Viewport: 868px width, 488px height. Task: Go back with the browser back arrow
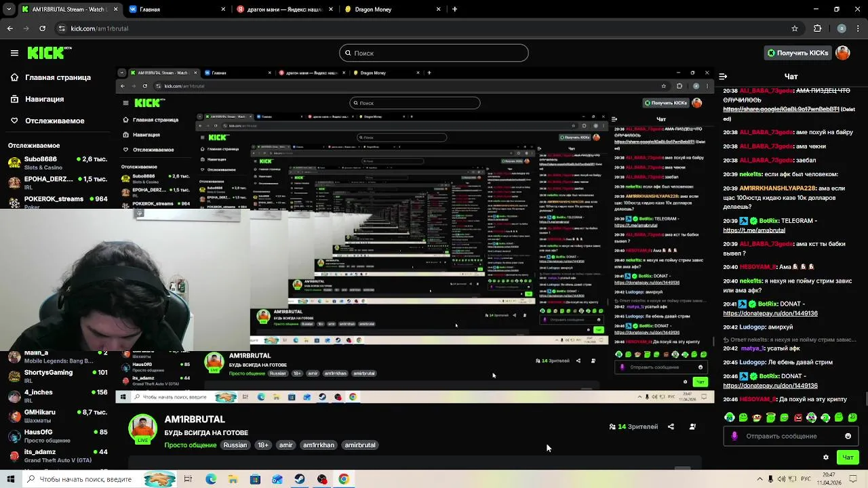pyautogui.click(x=9, y=28)
